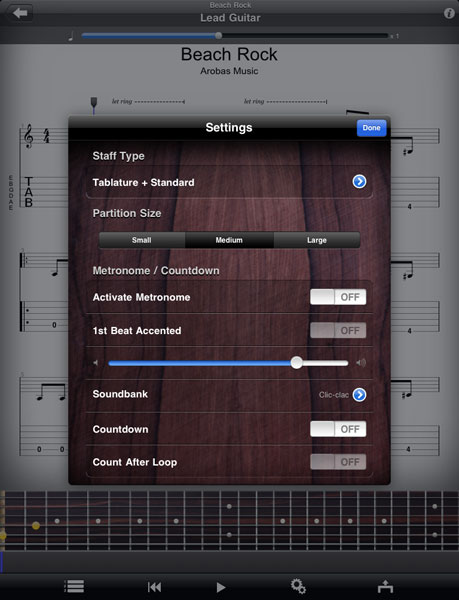
Task: Select the Large partition size
Action: coord(317,240)
